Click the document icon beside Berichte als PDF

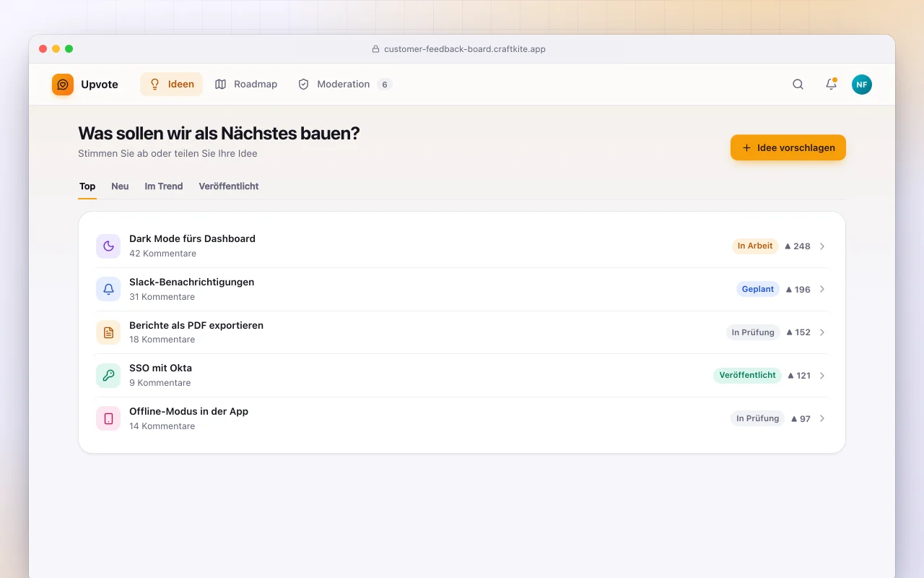tap(108, 332)
